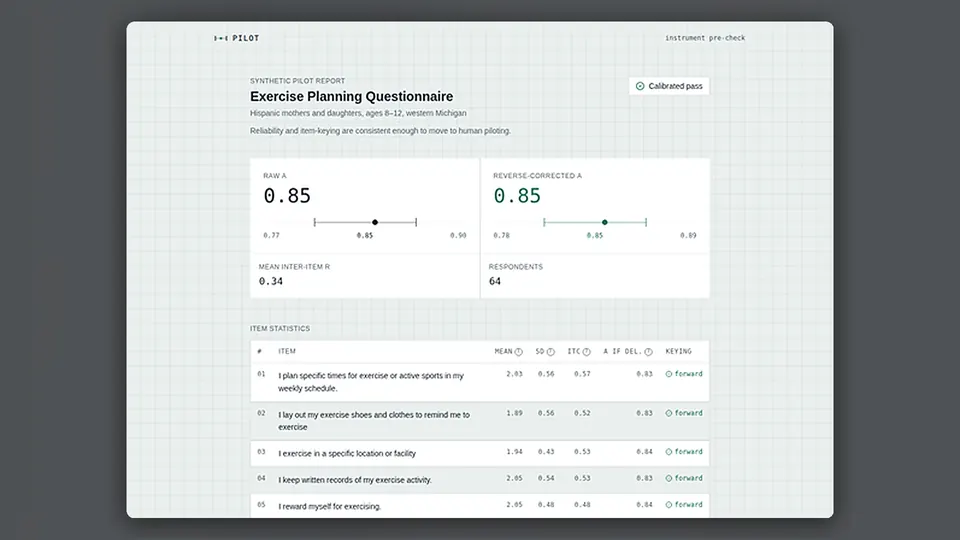Screen dimensions: 960x540
Task: Select item 05 about rewarding myself
Action: click(x=480, y=506)
